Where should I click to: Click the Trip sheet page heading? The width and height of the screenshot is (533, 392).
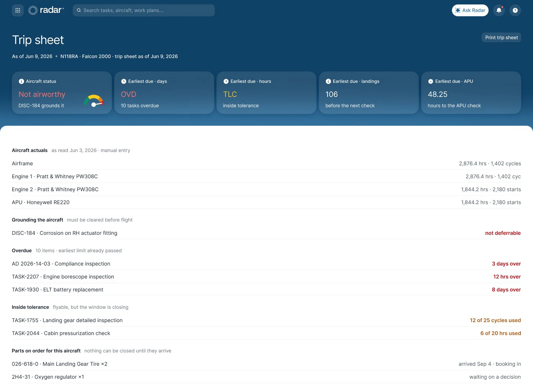tap(38, 40)
